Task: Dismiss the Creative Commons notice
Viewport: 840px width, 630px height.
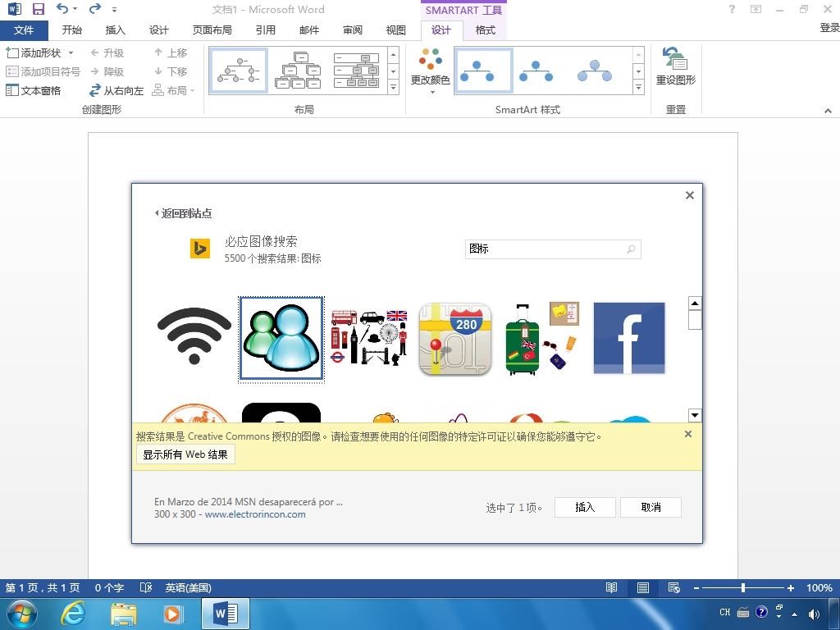Action: point(688,434)
